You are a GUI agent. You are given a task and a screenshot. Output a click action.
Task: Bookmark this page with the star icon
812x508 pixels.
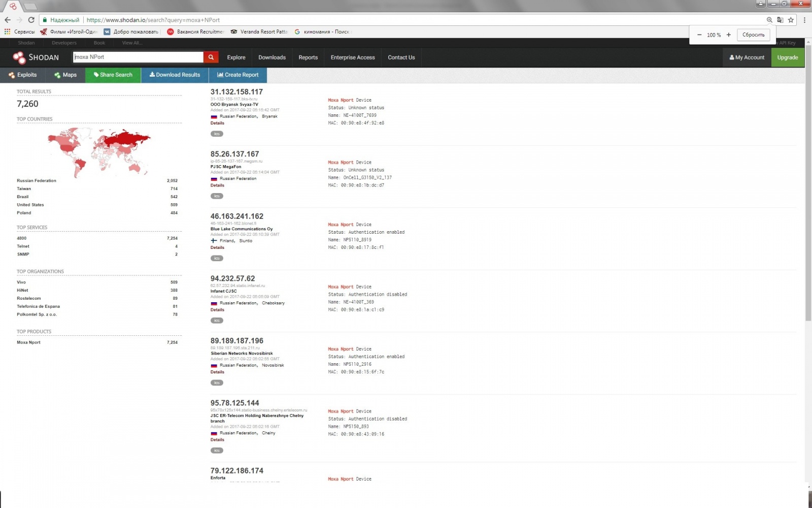[791, 20]
